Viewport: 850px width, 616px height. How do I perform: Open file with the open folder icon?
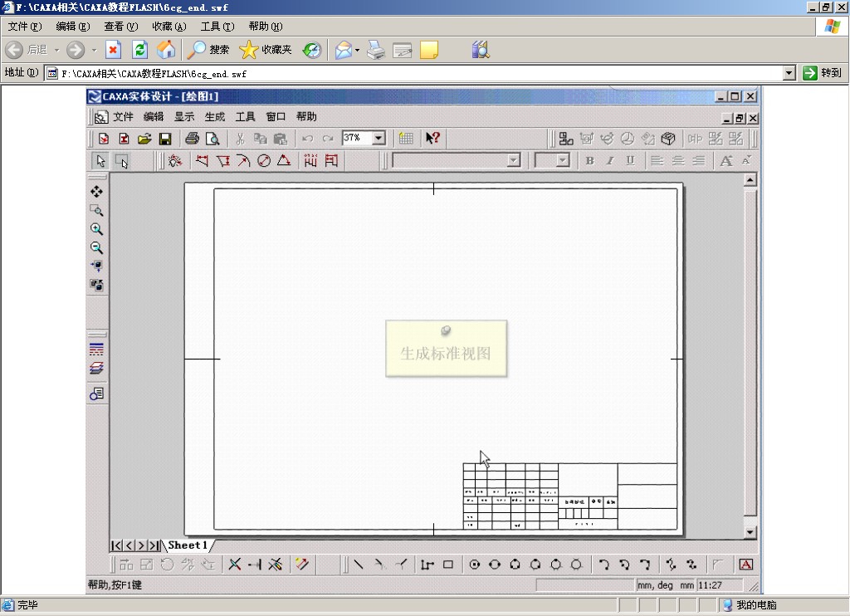144,139
